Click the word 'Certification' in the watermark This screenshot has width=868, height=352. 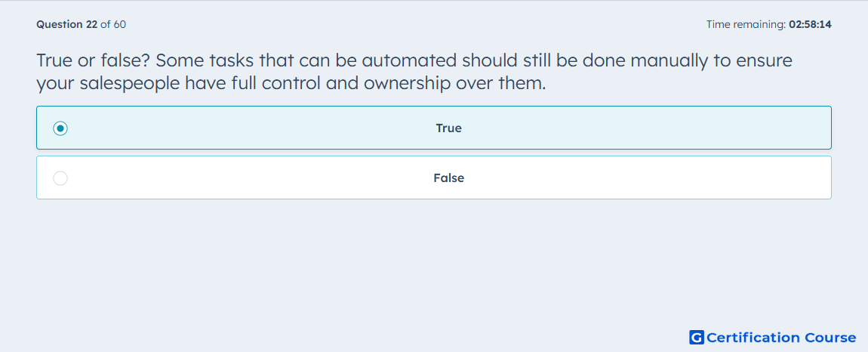point(753,337)
